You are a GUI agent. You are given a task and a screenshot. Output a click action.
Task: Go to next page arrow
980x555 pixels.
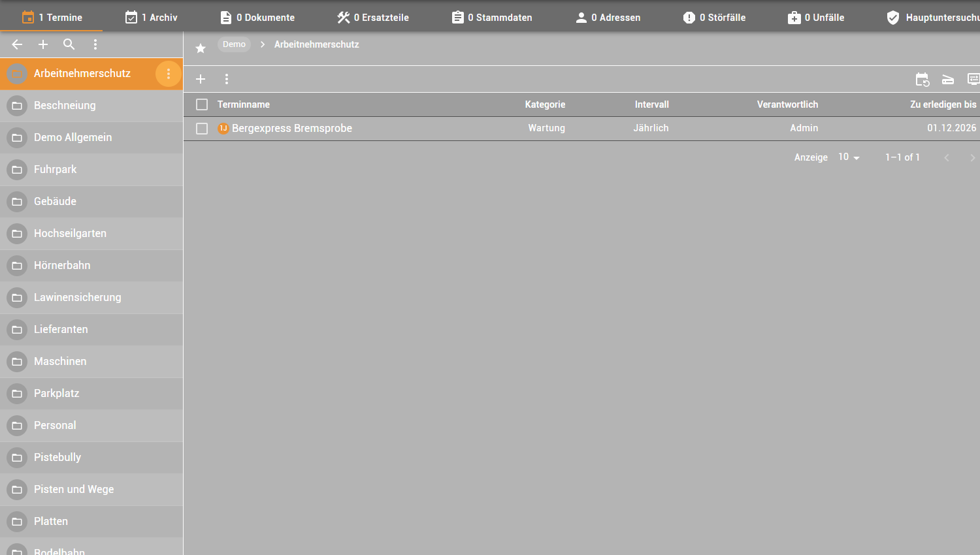tap(972, 157)
